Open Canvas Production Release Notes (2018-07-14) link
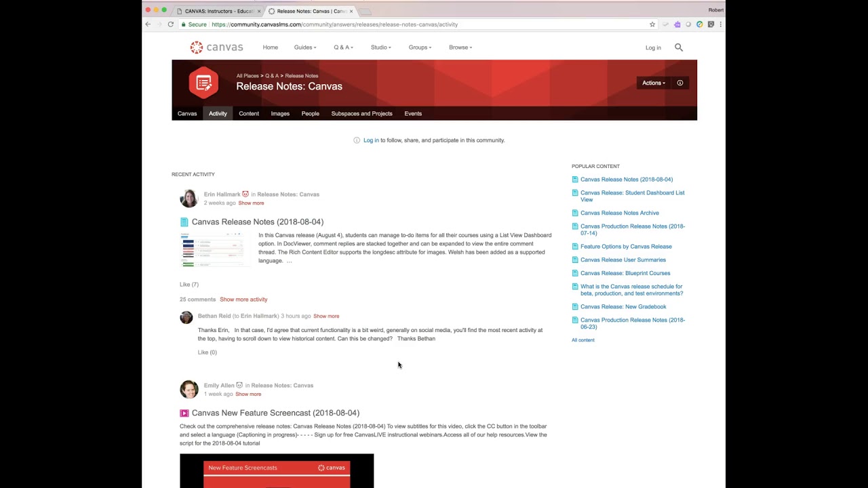The height and width of the screenshot is (488, 868). (x=633, y=230)
